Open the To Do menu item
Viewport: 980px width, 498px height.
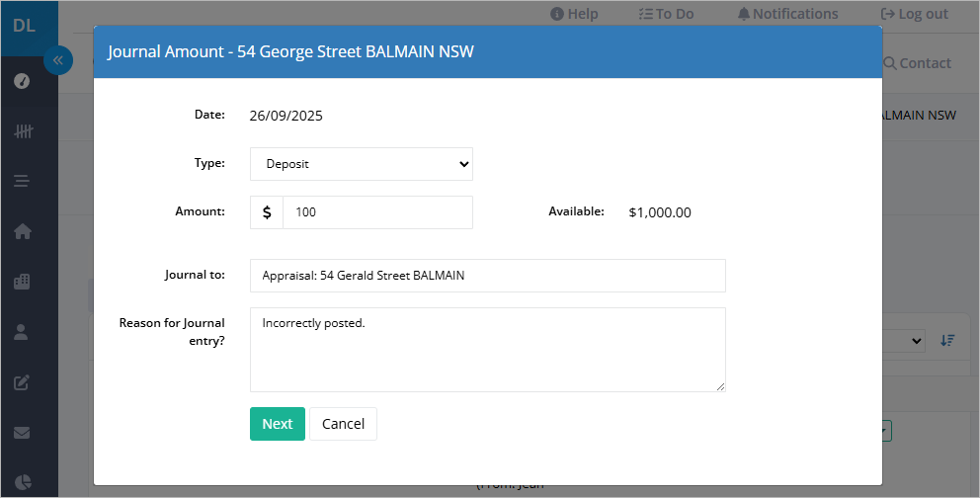666,14
